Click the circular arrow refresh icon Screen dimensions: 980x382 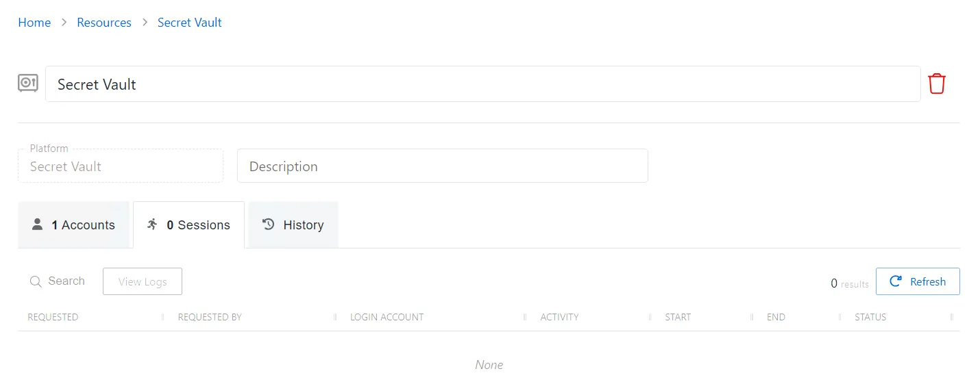pyautogui.click(x=895, y=281)
